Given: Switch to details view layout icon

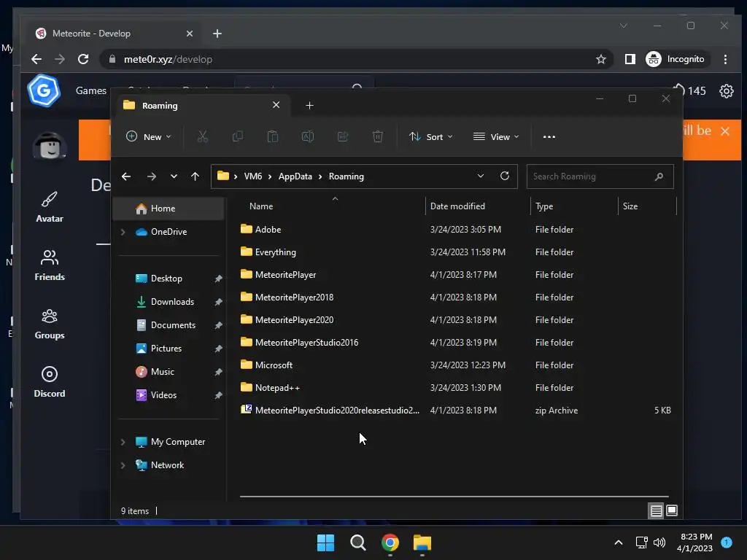Looking at the screenshot, I should tap(656, 510).
